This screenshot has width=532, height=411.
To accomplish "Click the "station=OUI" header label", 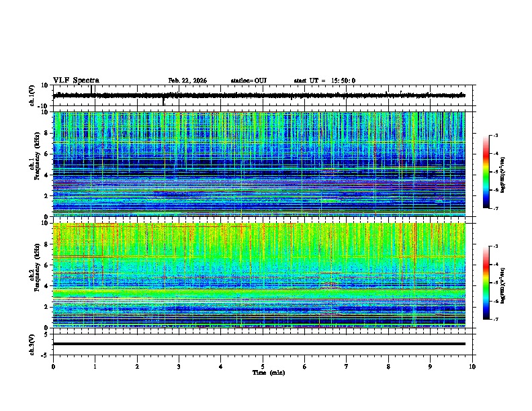I will click(x=249, y=81).
